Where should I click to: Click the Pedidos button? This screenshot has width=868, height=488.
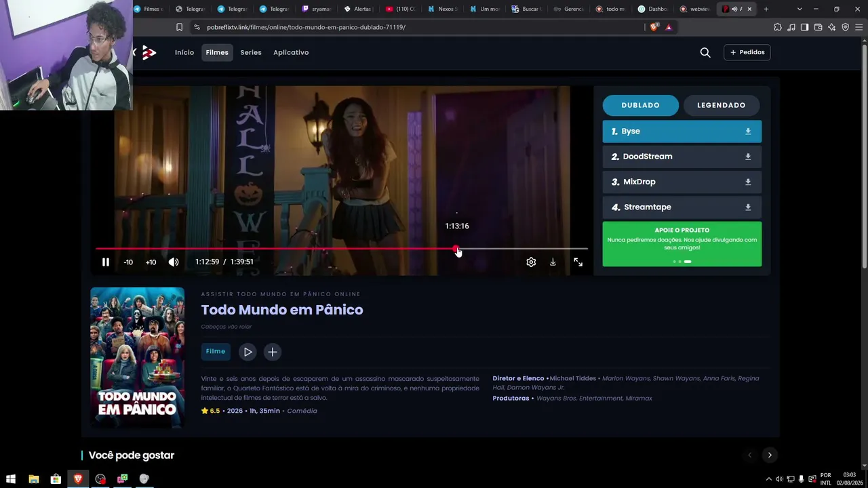click(747, 52)
